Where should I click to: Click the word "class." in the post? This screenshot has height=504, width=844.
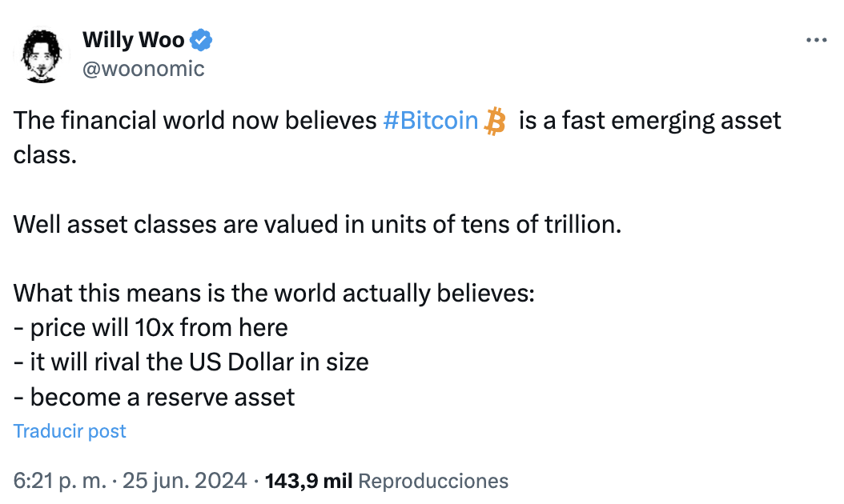tap(45, 154)
